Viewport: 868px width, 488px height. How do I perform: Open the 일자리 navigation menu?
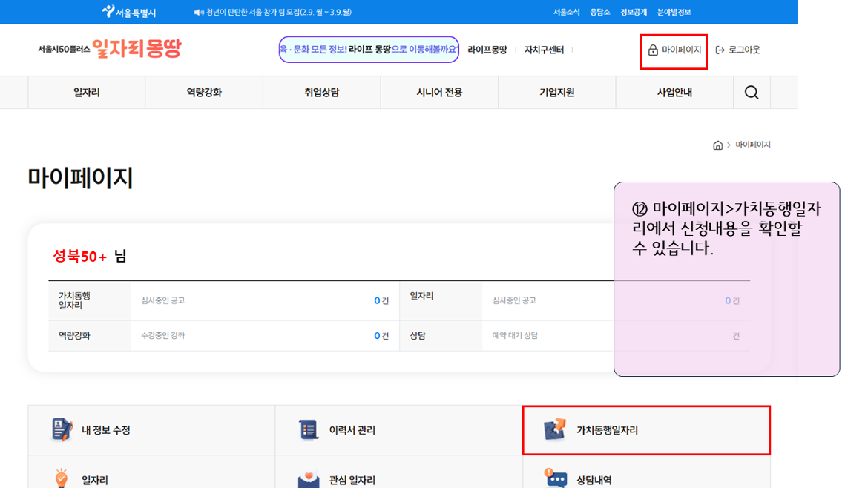pyautogui.click(x=86, y=93)
